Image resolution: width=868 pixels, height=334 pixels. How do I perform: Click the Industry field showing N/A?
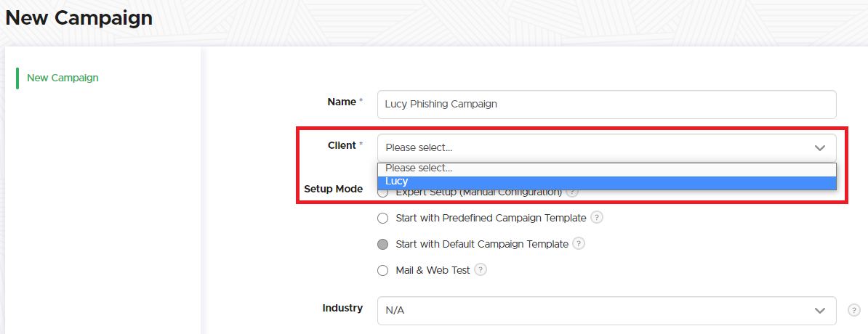click(x=582, y=310)
